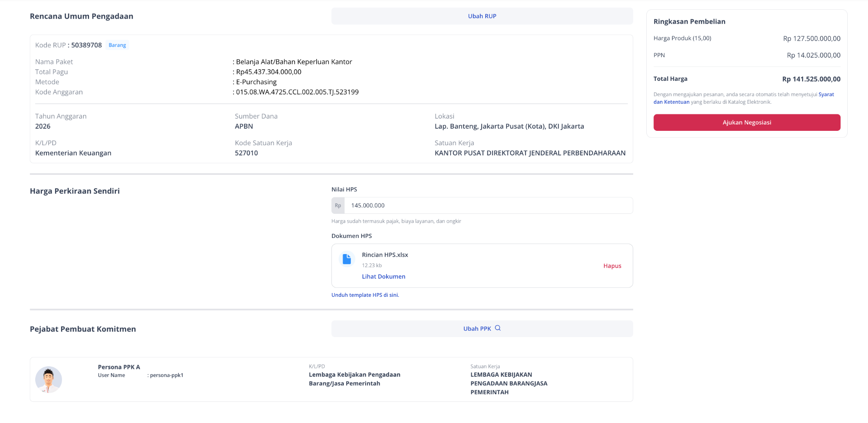Download template via Unduh template HPS link
This screenshot has height=423, width=868.
click(365, 295)
